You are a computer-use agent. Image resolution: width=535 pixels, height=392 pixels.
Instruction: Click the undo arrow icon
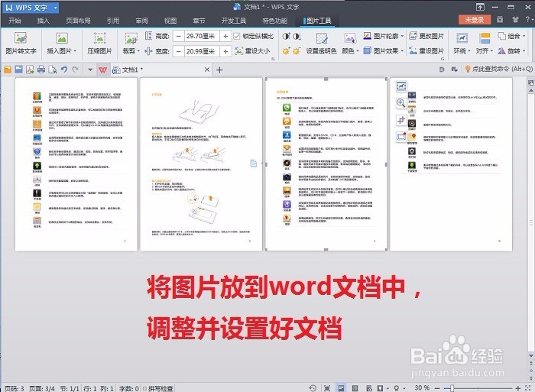coord(63,70)
